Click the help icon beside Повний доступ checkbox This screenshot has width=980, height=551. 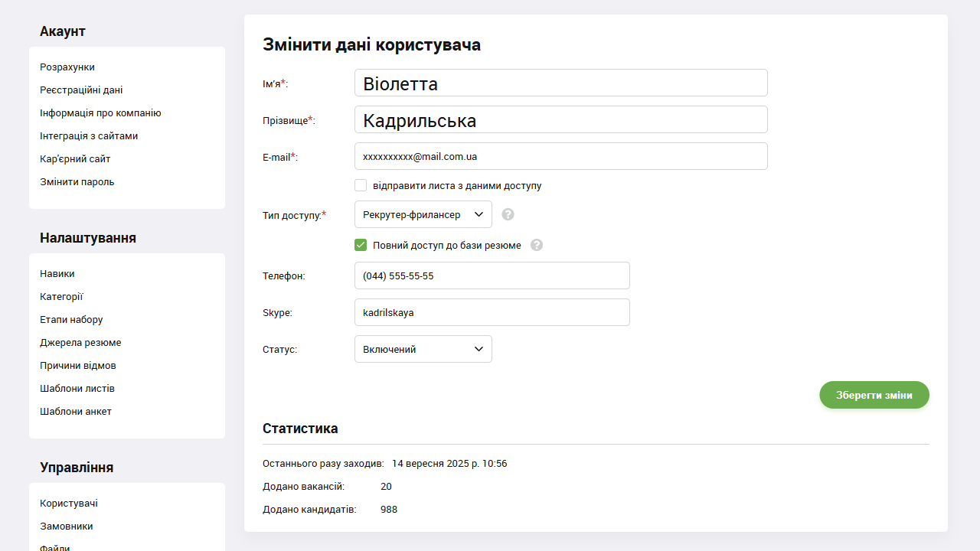(537, 245)
